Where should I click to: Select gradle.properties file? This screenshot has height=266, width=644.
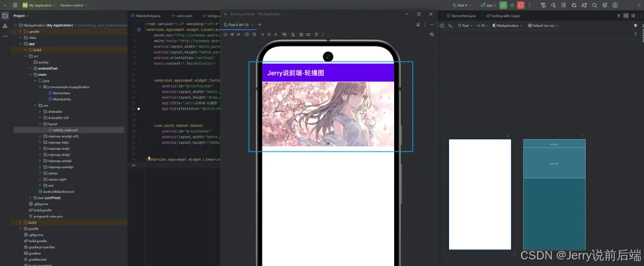pos(39,247)
